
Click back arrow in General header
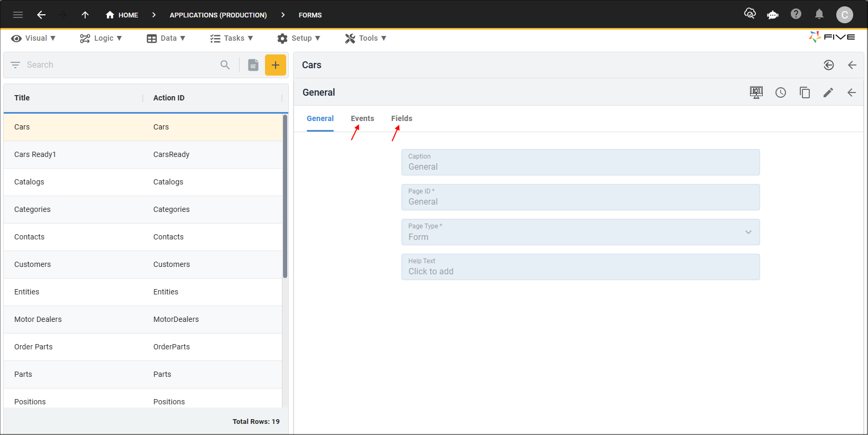click(x=852, y=92)
